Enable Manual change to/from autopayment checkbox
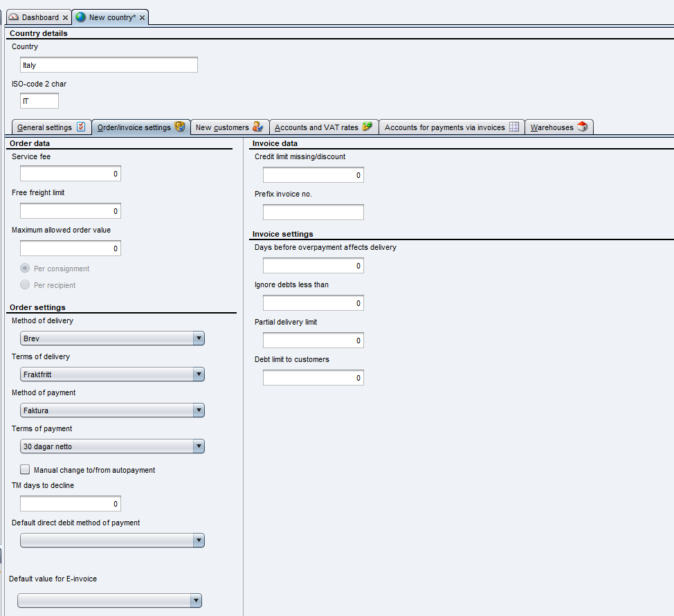The width and height of the screenshot is (674, 616). pos(26,470)
